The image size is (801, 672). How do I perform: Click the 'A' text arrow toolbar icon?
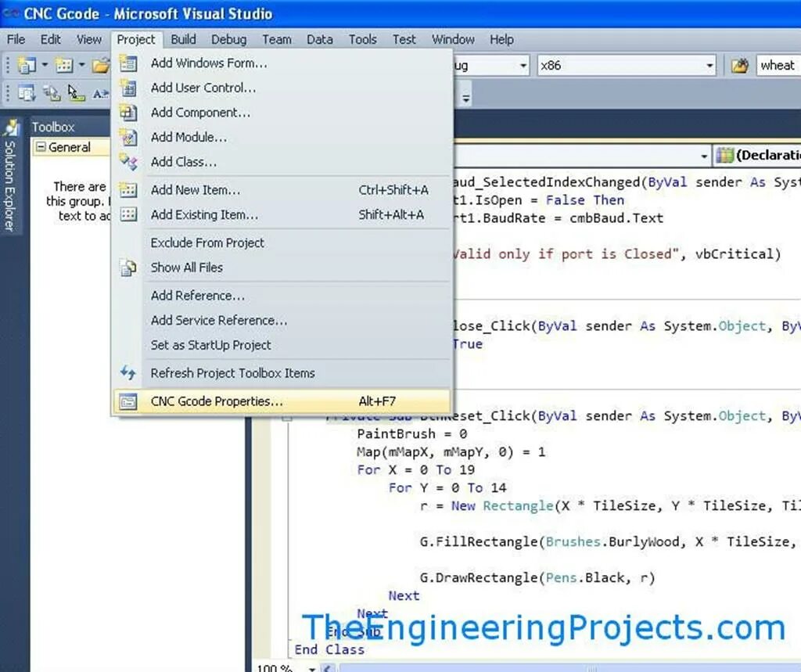(100, 94)
